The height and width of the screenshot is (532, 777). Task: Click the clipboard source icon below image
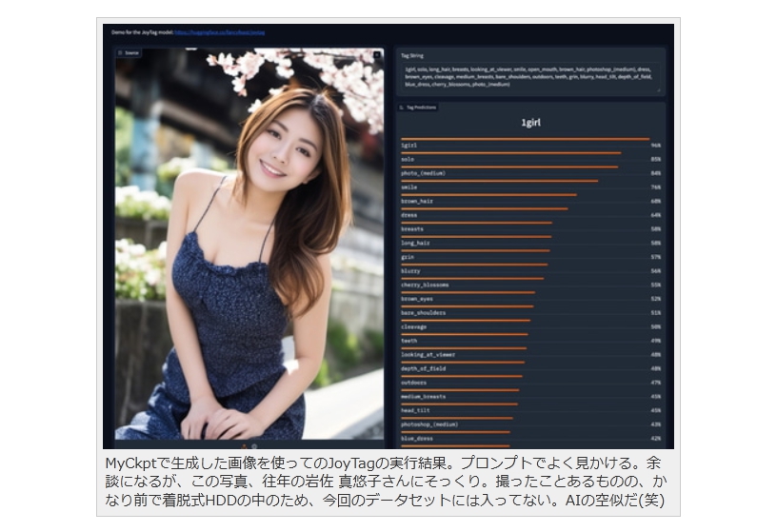(254, 445)
